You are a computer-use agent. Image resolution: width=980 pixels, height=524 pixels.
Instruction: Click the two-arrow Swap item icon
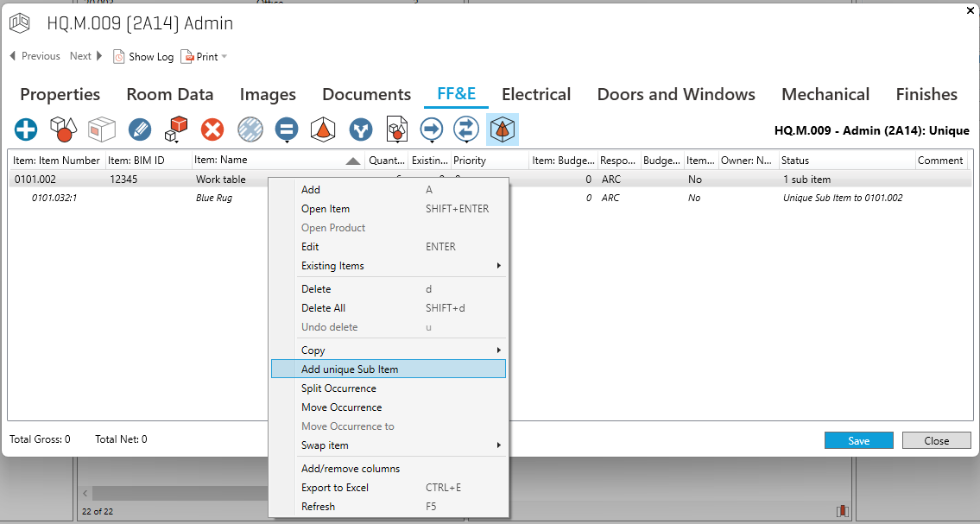pos(466,129)
